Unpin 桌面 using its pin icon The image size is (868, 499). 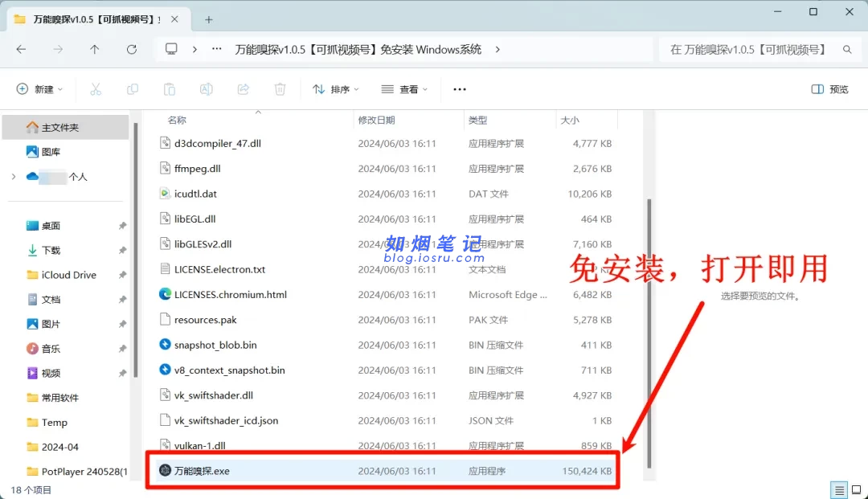122,226
